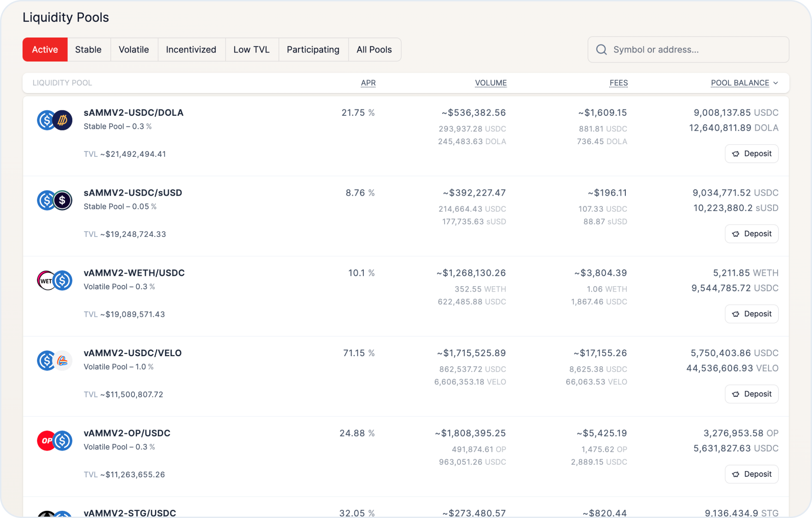Click fees ~$17,155.26 value

(600, 353)
